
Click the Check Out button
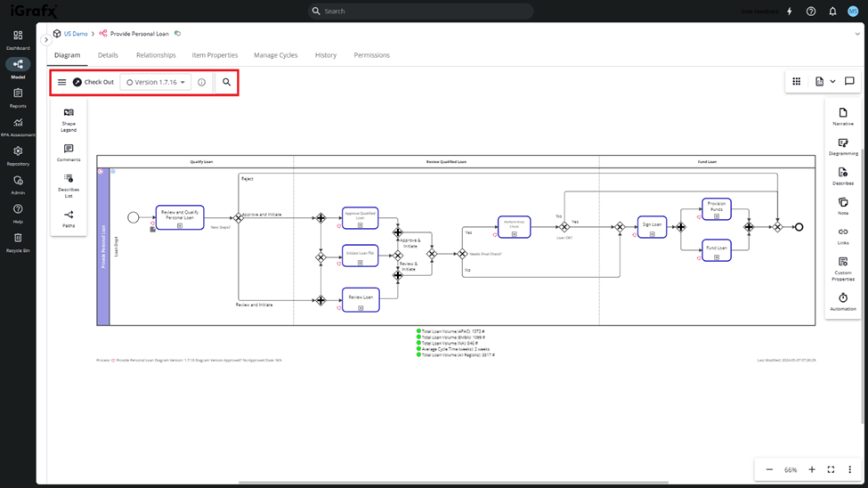click(x=93, y=82)
